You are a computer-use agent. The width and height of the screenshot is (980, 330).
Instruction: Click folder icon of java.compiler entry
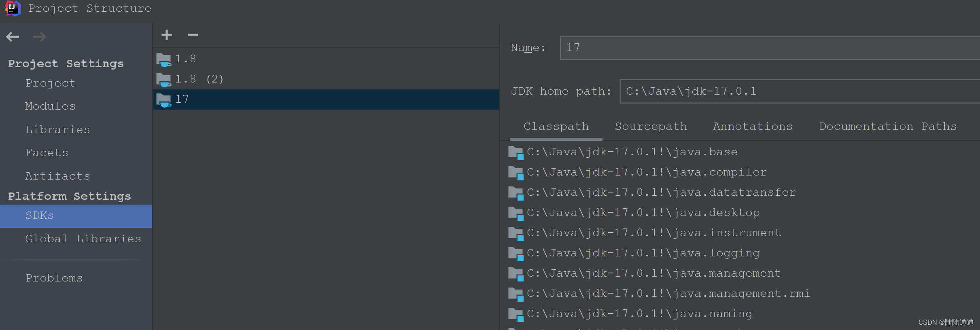coord(516,173)
